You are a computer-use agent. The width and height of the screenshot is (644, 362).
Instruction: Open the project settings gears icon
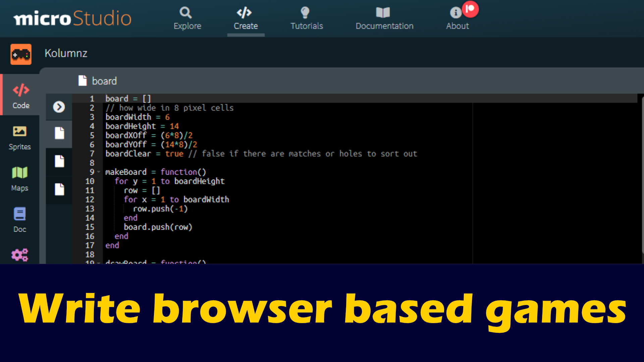click(19, 255)
